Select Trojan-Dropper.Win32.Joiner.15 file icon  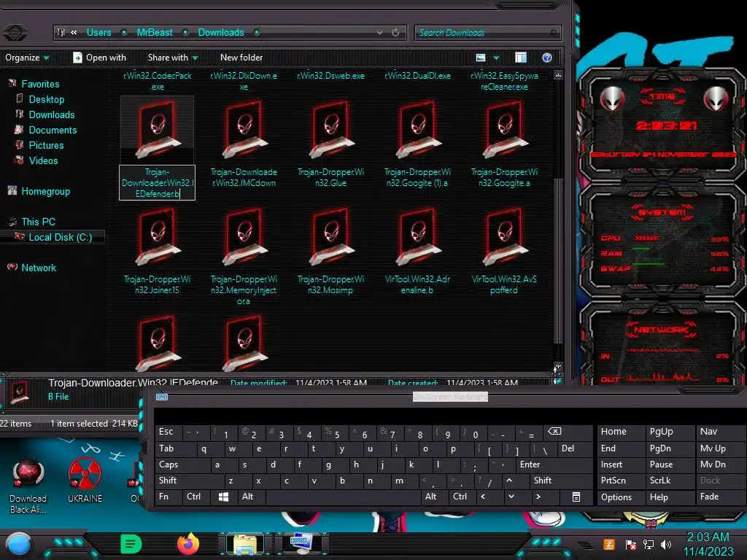157,237
